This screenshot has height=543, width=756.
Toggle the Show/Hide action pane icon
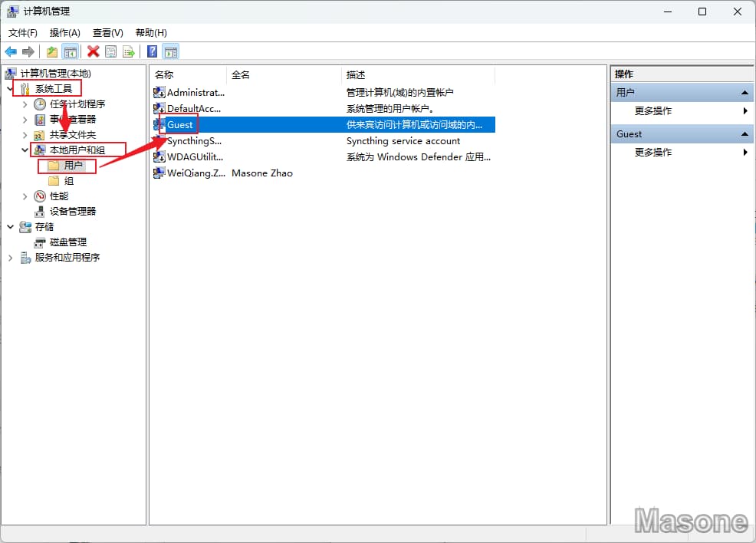pyautogui.click(x=171, y=51)
